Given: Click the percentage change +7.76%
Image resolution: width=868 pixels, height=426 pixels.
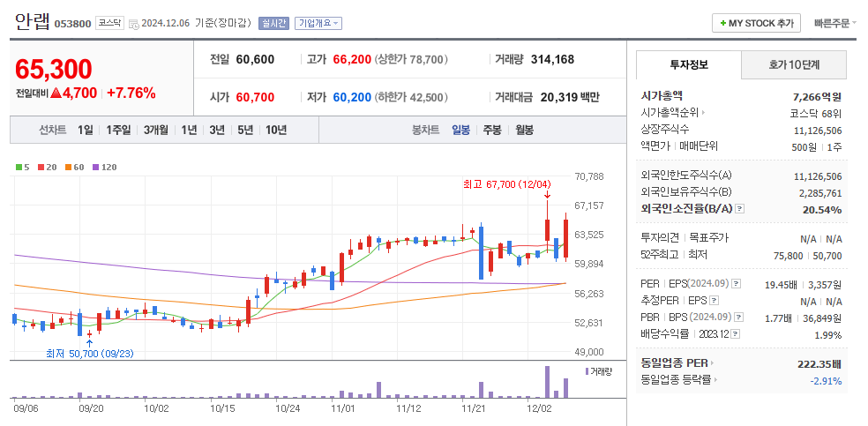Looking at the screenshot, I should [131, 93].
